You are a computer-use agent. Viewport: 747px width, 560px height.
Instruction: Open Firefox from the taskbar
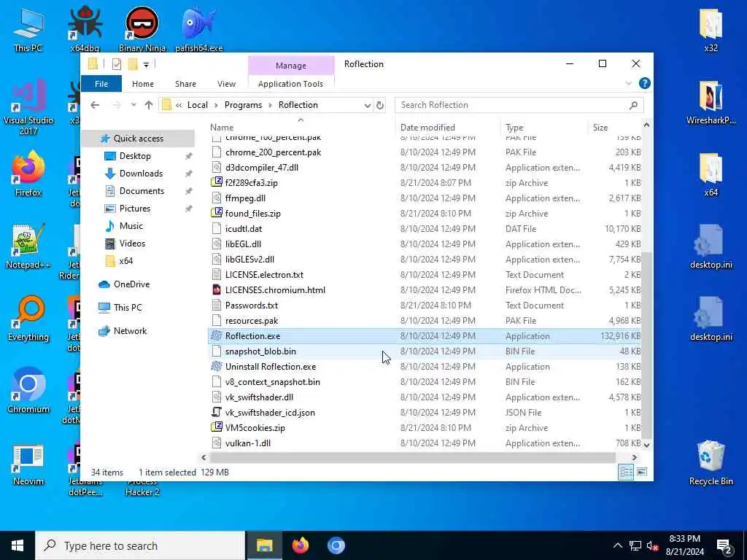(300, 545)
